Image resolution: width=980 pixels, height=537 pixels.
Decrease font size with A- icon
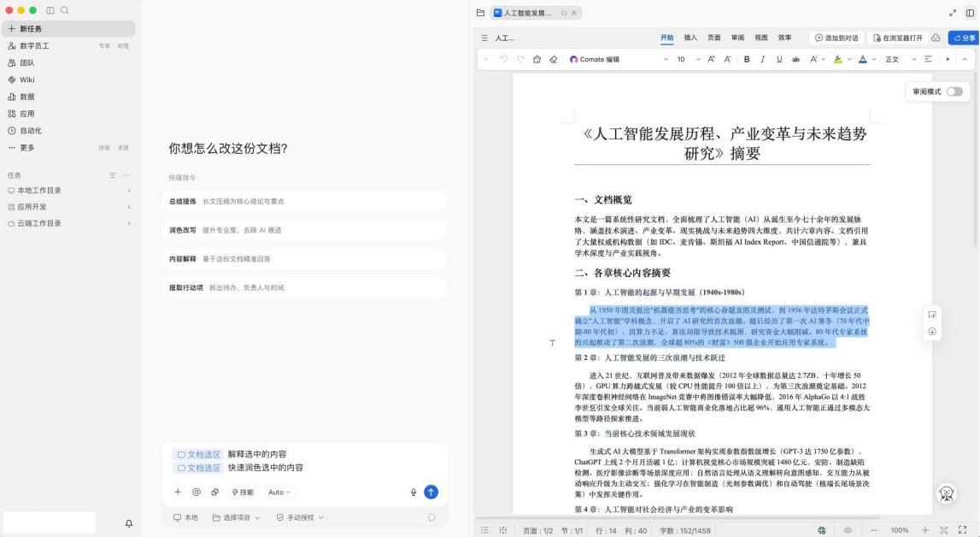point(727,59)
